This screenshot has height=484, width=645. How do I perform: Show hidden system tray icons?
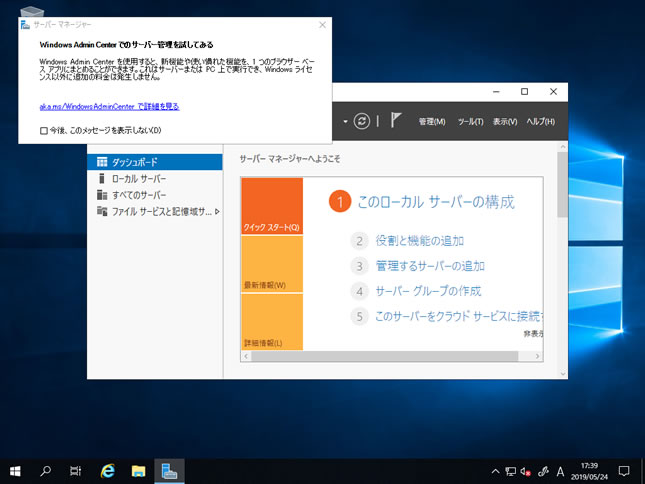tap(495, 472)
